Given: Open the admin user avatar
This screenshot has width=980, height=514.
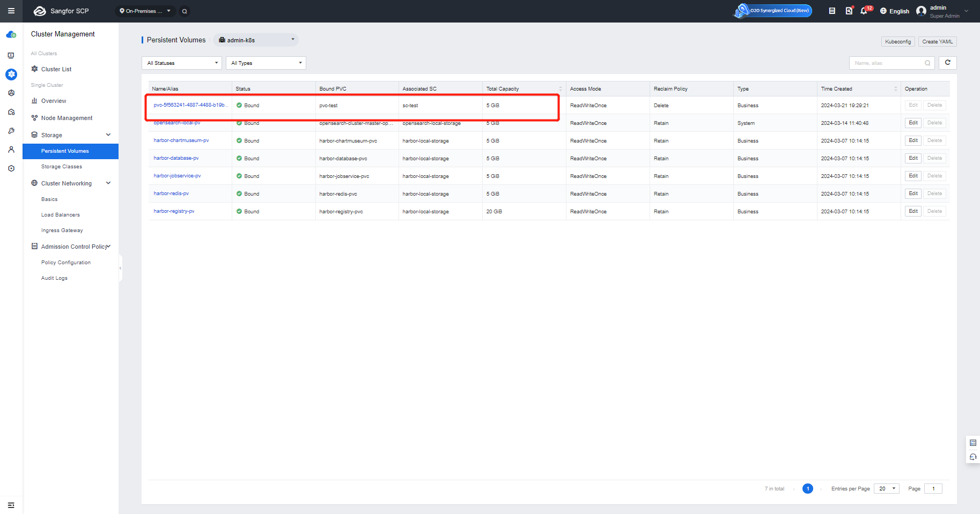Looking at the screenshot, I should click(921, 11).
